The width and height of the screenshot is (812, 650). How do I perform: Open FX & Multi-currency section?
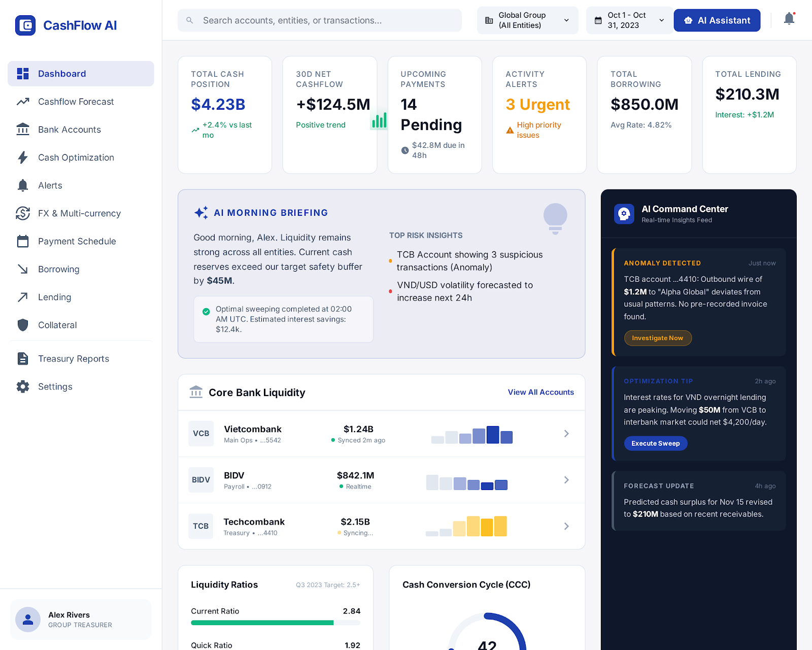[81, 213]
